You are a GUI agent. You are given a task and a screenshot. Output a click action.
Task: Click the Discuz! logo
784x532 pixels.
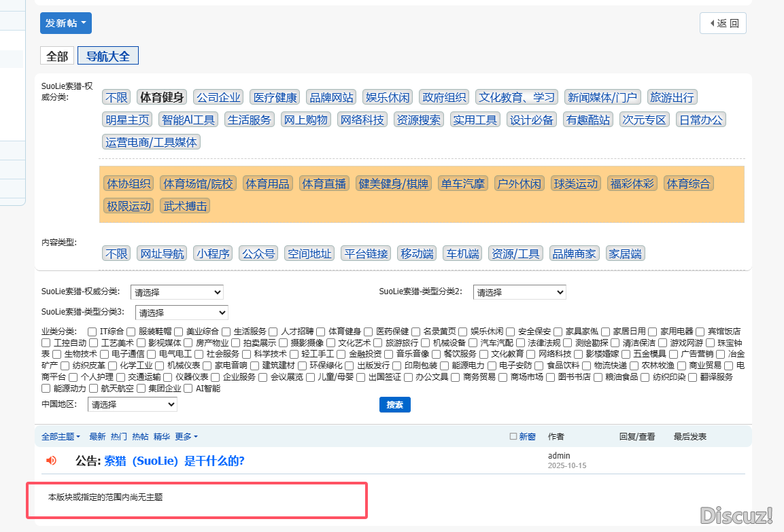pyautogui.click(x=736, y=515)
